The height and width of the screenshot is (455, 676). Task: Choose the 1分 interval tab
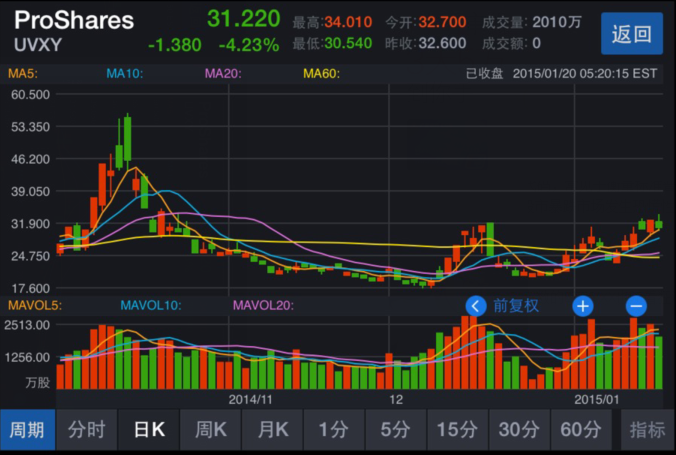coord(334,430)
